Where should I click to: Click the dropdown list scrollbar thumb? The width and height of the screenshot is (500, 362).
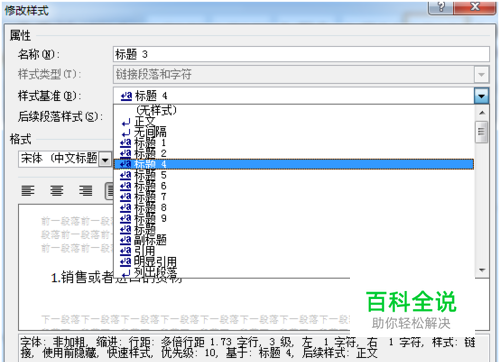(482, 132)
